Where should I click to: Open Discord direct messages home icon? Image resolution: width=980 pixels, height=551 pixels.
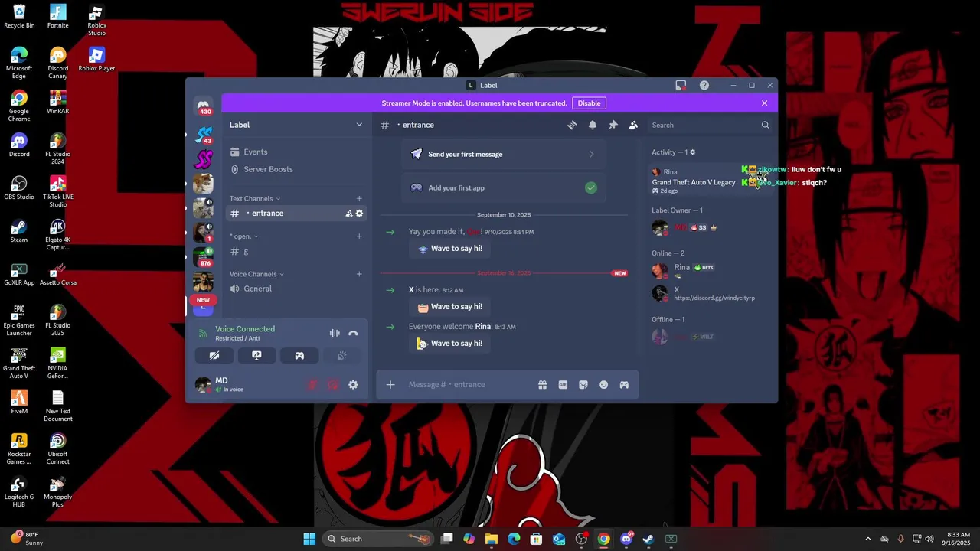coord(203,106)
